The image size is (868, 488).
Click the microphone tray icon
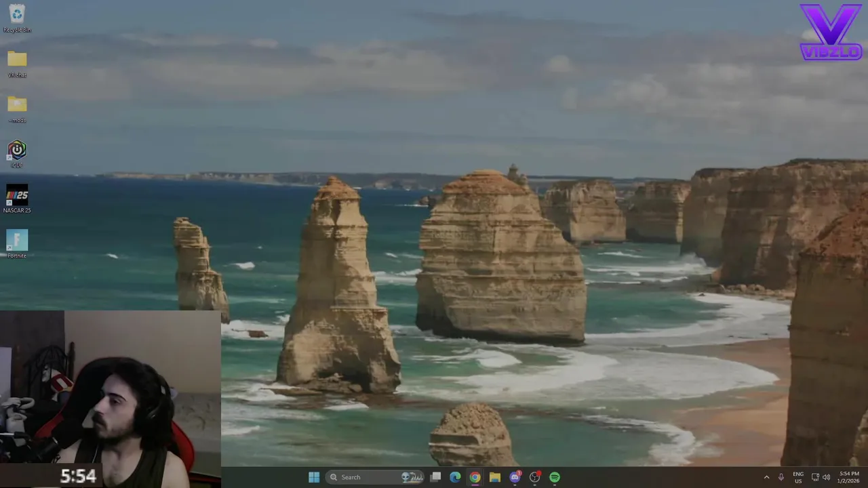[x=781, y=477]
